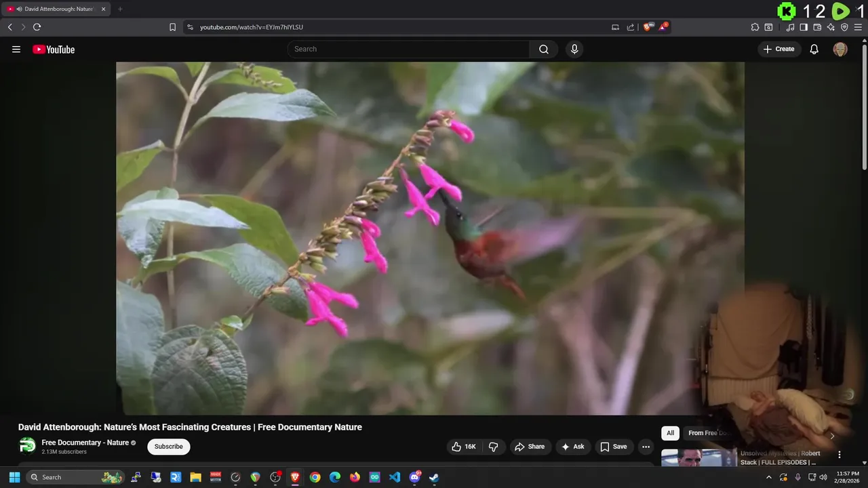This screenshot has height=488, width=868.
Task: Save the video to a playlist
Action: coord(614,447)
